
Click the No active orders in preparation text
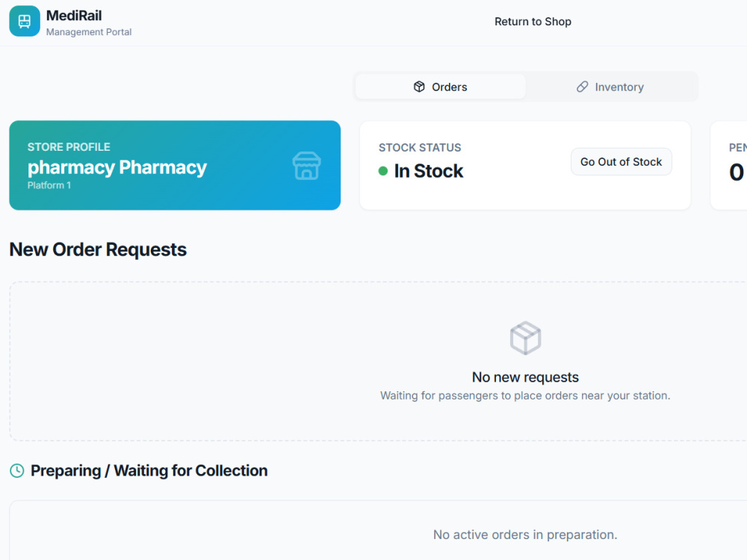point(525,535)
